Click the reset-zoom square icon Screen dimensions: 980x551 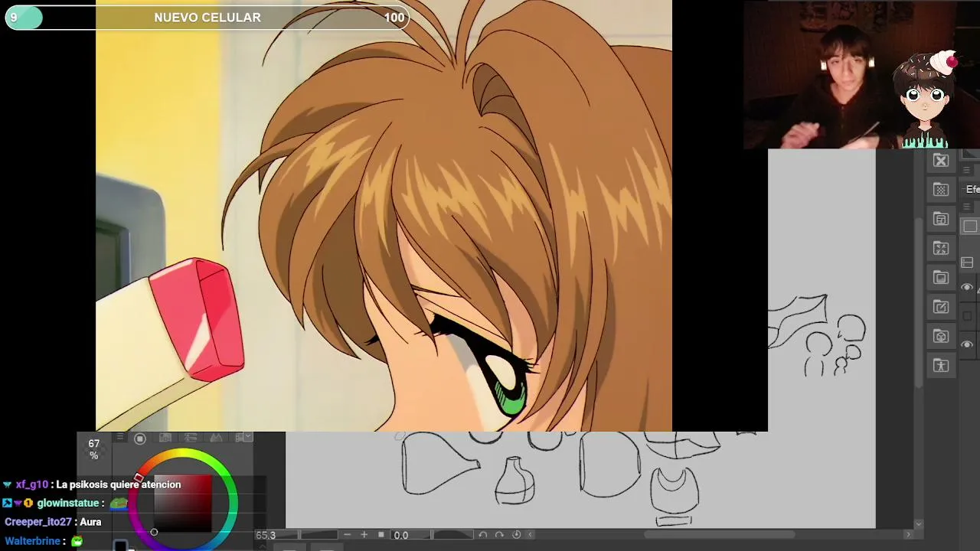pos(381,535)
